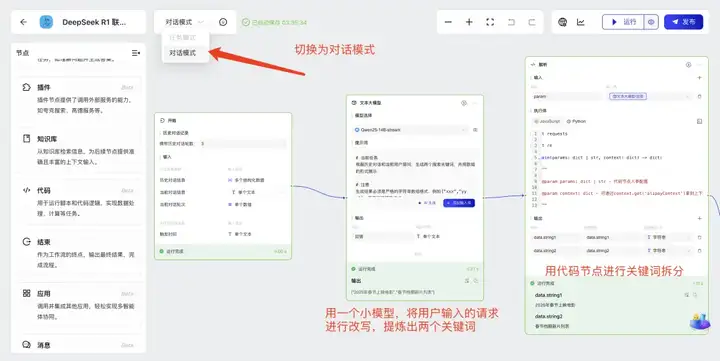Choose the greyed 任务模式 menu option
The height and width of the screenshot is (361, 720).
pyautogui.click(x=182, y=37)
